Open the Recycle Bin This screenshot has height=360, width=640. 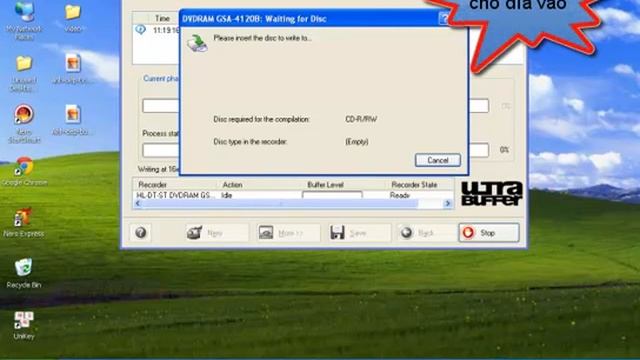pos(24,273)
